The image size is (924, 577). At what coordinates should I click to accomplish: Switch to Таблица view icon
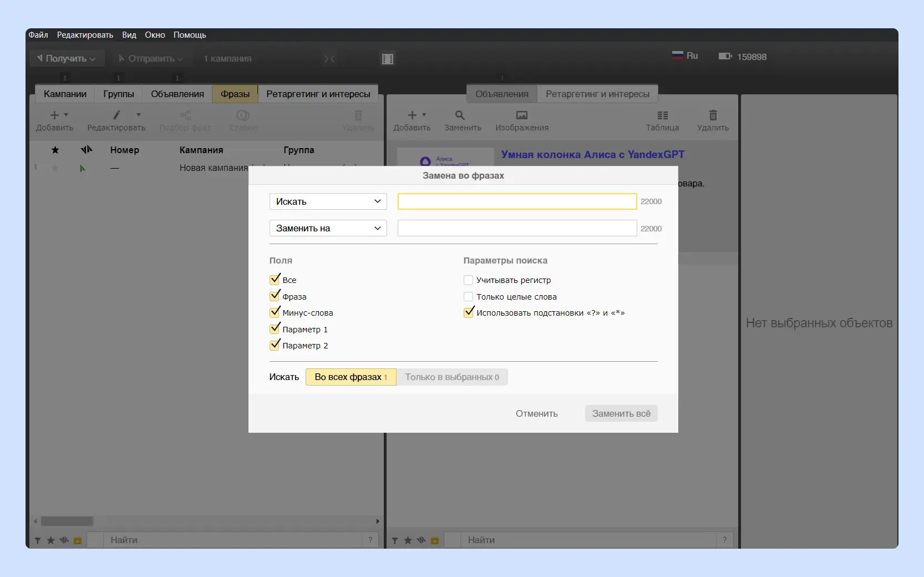[x=663, y=115]
